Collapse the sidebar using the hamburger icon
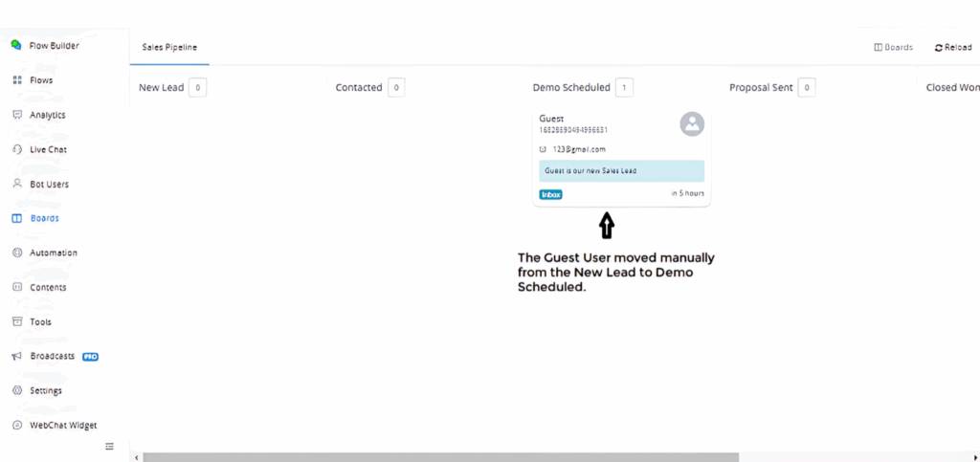The height and width of the screenshot is (462, 980). coord(109,446)
